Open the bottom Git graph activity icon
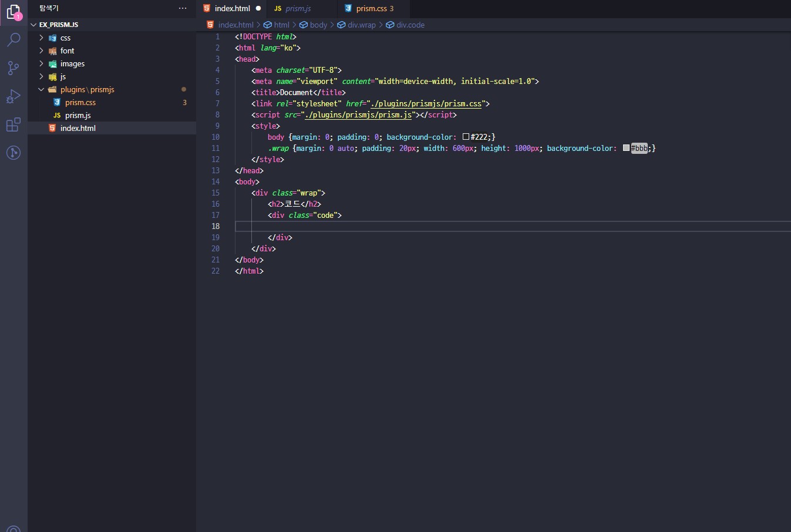791x532 pixels. click(x=13, y=153)
